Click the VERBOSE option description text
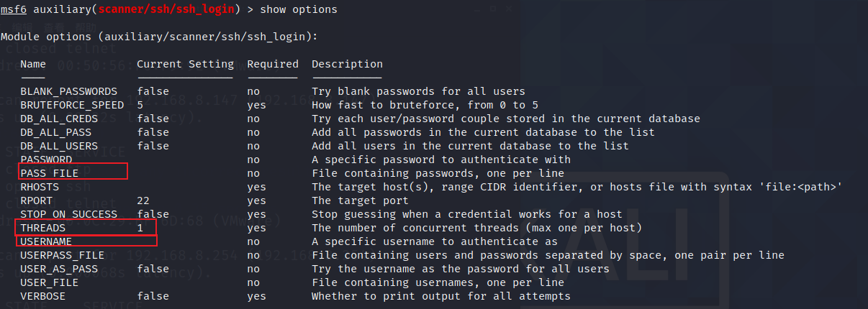Screen dimensions: 868x309 pos(440,296)
